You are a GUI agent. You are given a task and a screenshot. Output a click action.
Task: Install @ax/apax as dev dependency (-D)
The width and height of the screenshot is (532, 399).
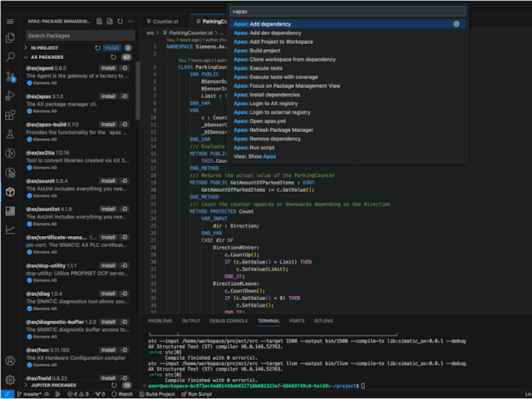coord(124,96)
